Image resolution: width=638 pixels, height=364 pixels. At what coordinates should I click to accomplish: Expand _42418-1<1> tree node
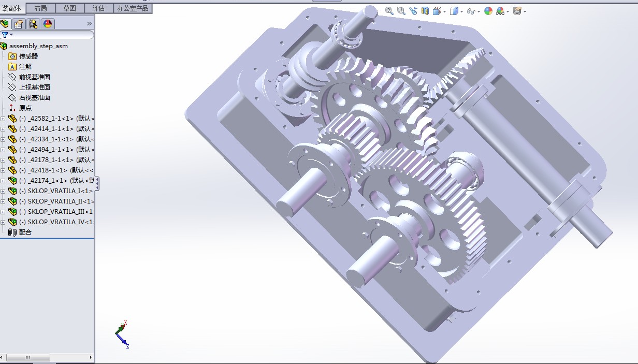3,170
